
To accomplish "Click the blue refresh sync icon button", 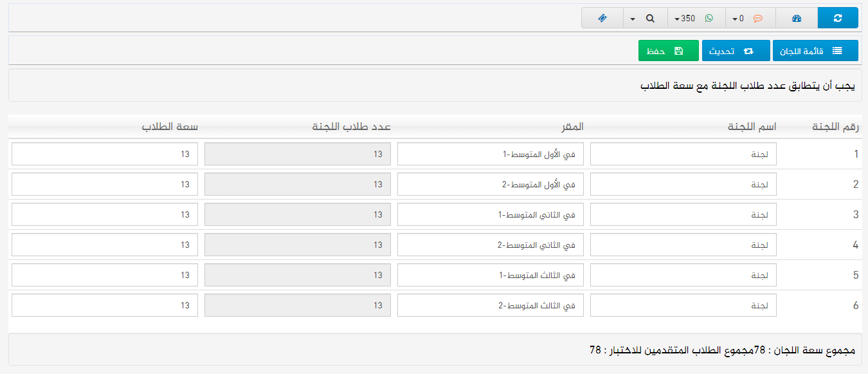I will (837, 18).
